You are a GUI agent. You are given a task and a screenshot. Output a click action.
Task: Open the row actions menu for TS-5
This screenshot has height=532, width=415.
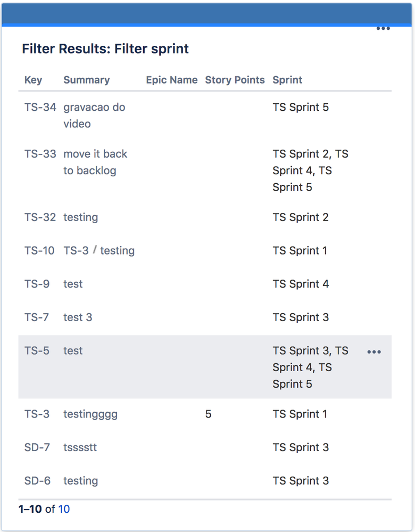tap(374, 351)
